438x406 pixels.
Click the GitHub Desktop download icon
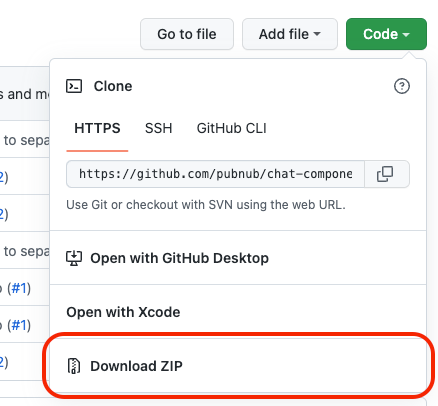(x=74, y=258)
